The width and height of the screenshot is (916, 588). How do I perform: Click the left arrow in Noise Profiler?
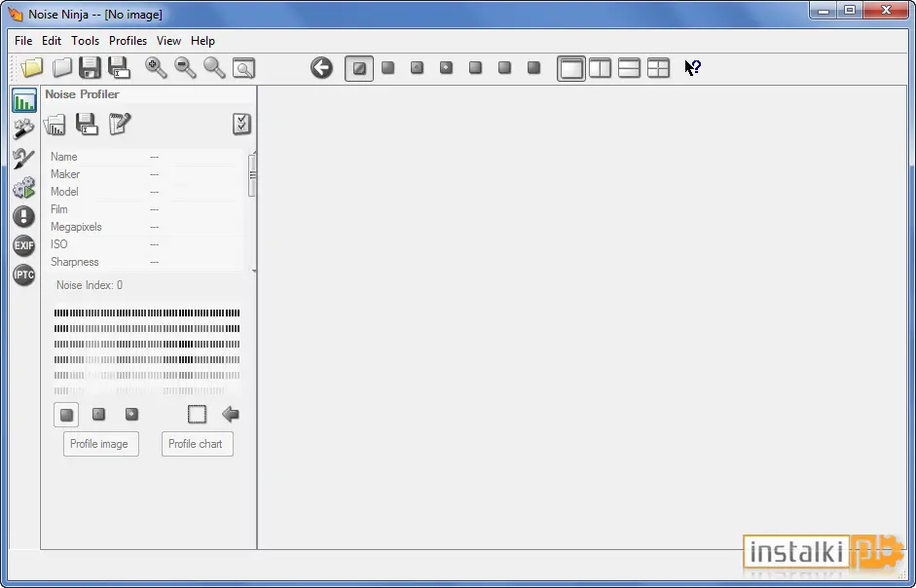[x=231, y=415]
